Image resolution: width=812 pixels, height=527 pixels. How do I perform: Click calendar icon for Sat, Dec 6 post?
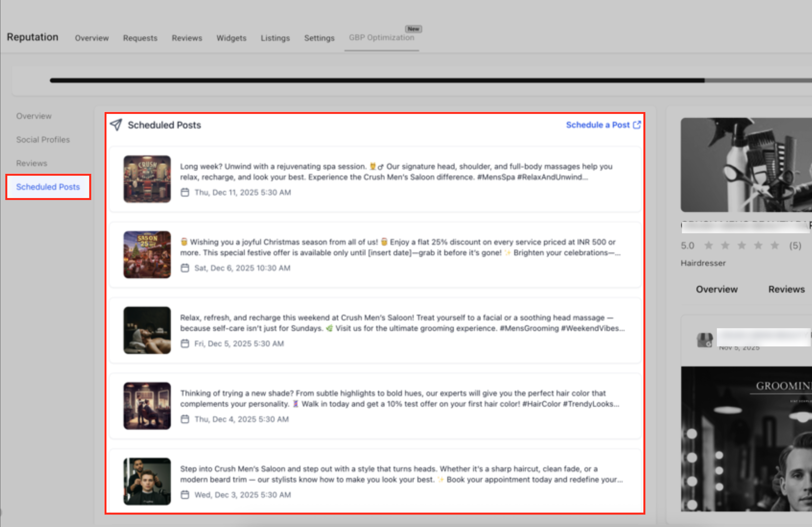coord(185,268)
